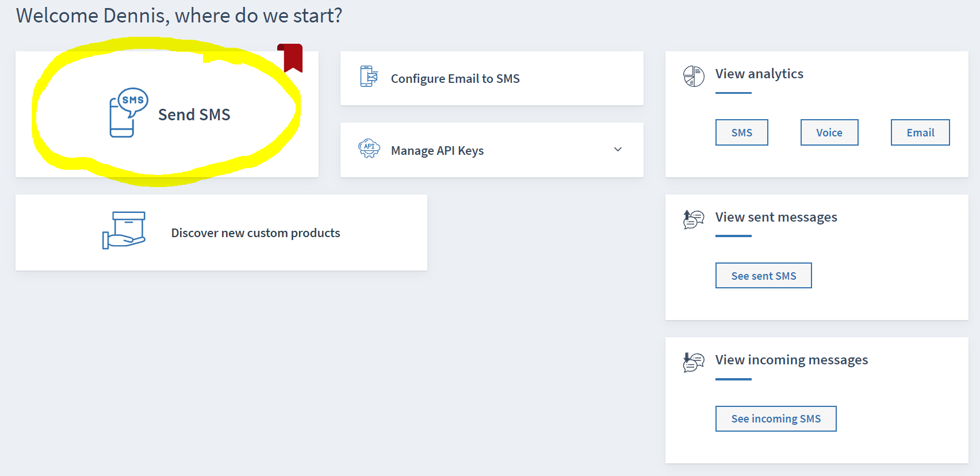Screen dimensions: 980x476
Task: Click the analytics pie chart icon
Action: (694, 76)
